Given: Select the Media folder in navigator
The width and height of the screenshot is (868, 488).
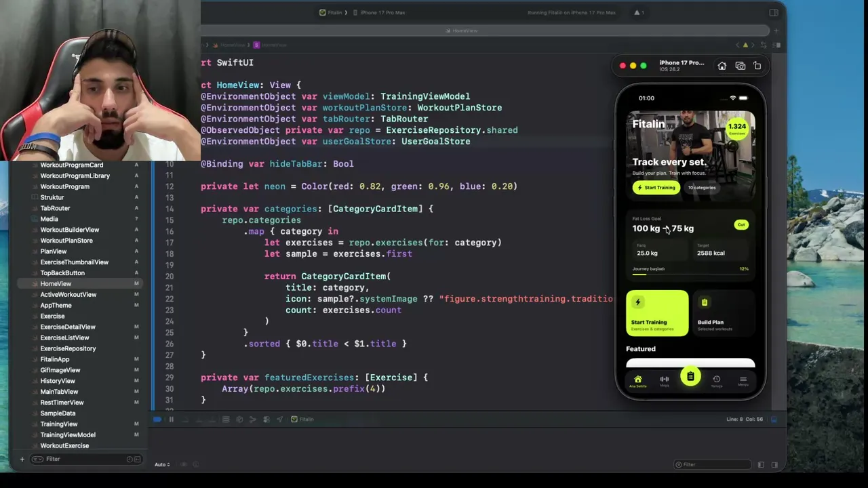Looking at the screenshot, I should [49, 219].
